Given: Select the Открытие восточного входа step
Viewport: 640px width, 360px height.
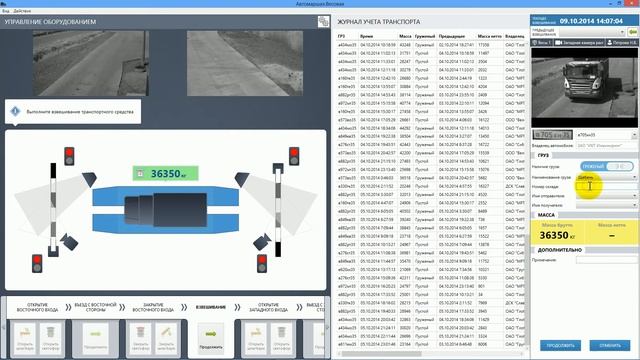Looking at the screenshot, I should pyautogui.click(x=37, y=307).
